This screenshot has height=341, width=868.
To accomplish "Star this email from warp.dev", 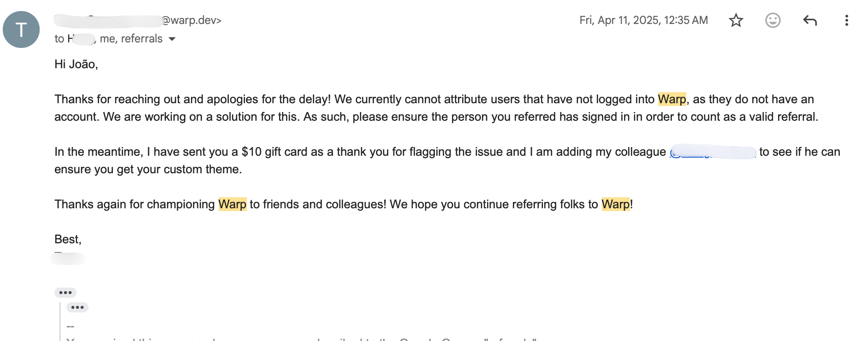I will coord(736,20).
